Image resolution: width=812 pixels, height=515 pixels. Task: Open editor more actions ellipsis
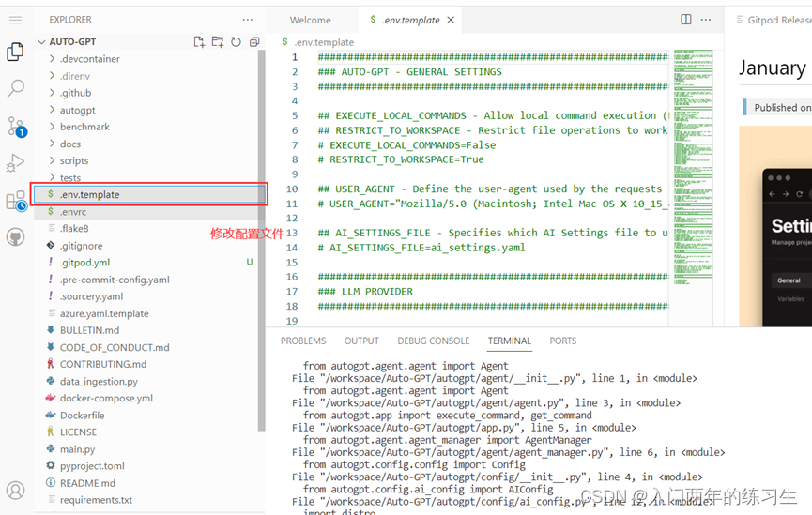[706, 20]
